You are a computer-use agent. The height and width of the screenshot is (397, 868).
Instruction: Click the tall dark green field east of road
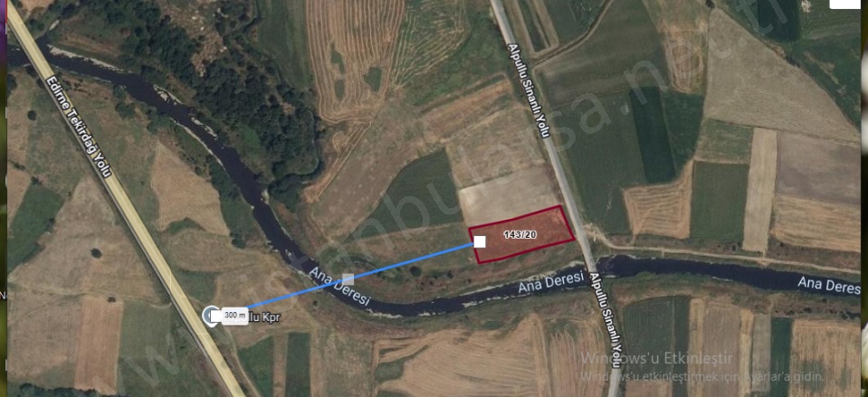pyautogui.click(x=652, y=136)
